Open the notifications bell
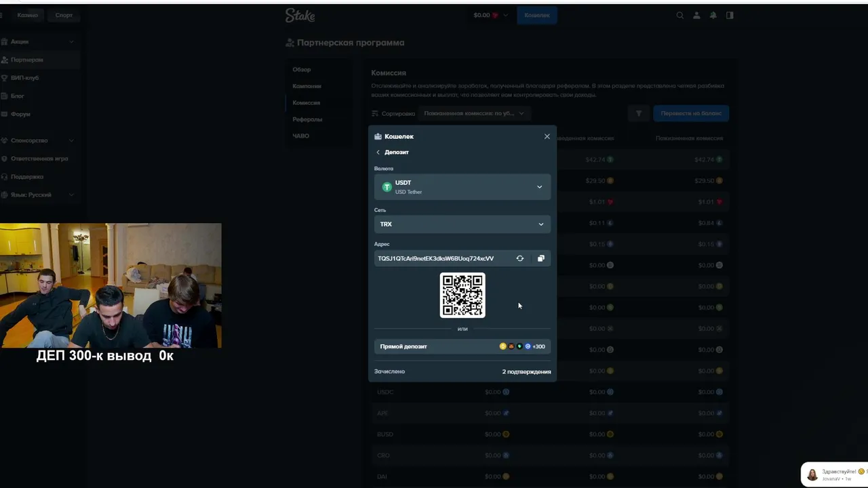The image size is (868, 488). (x=713, y=15)
